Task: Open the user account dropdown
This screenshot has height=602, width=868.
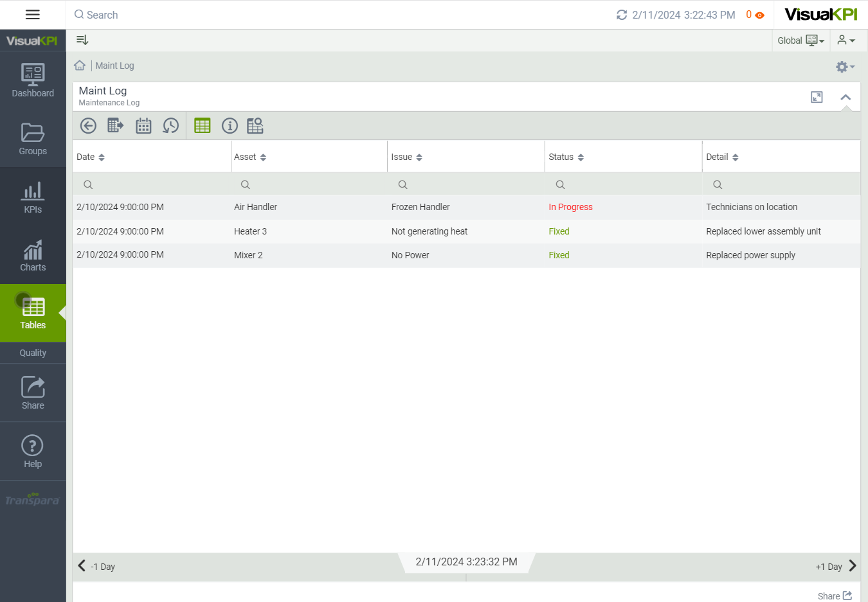Action: pos(846,40)
